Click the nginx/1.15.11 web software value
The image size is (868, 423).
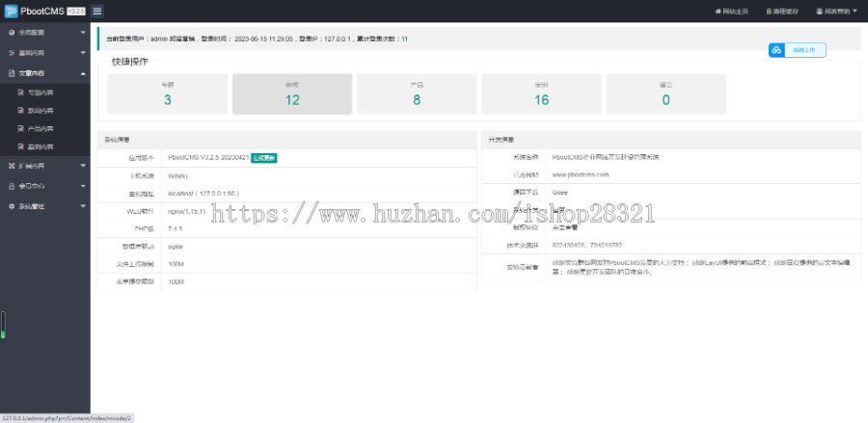(x=186, y=211)
